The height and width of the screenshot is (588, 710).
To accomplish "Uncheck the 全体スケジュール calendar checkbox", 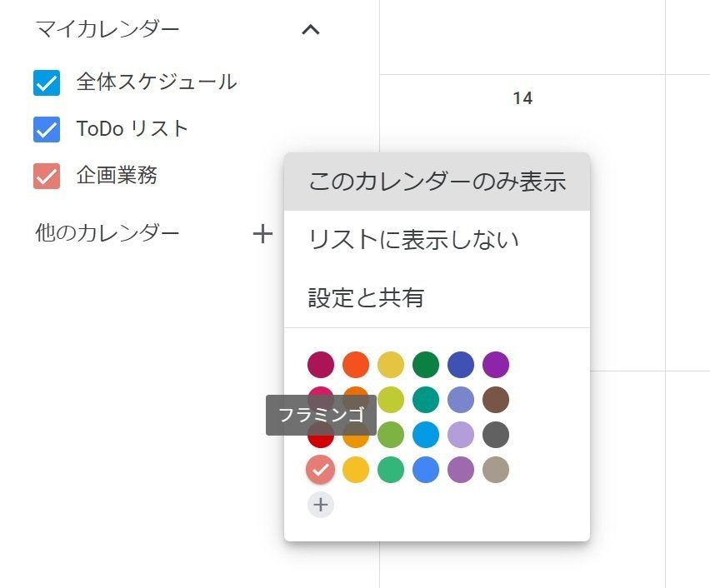I will pyautogui.click(x=47, y=82).
